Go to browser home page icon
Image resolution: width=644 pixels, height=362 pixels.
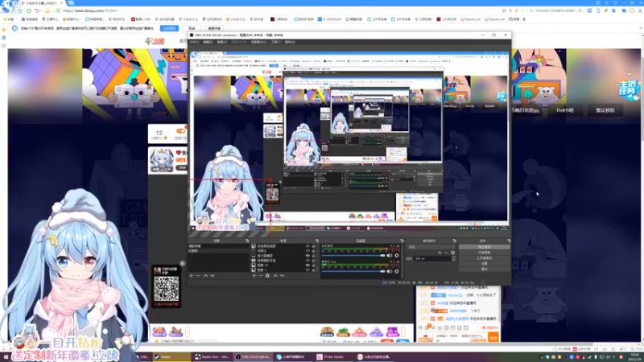click(47, 10)
